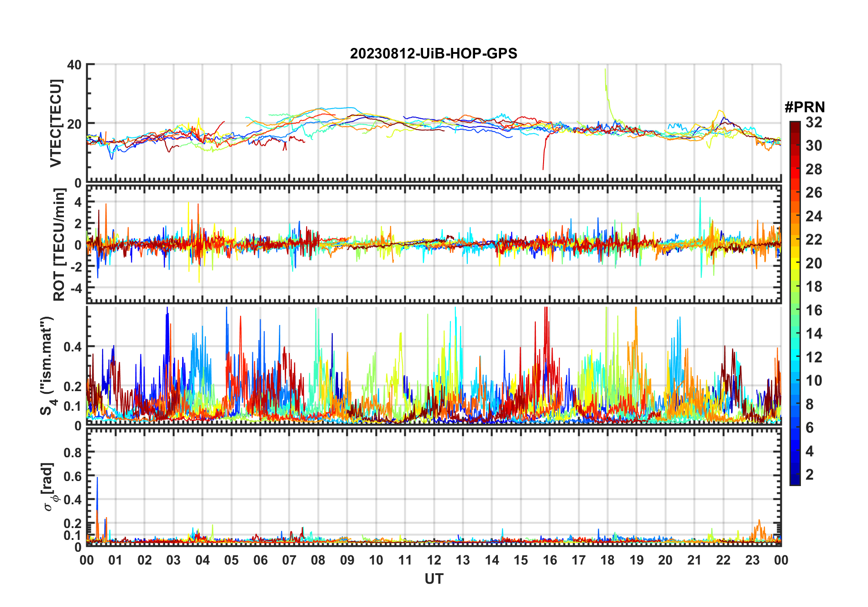The width and height of the screenshot is (868, 607).
Task: Pick PRN 16 green on colorbar
Action: point(795,310)
